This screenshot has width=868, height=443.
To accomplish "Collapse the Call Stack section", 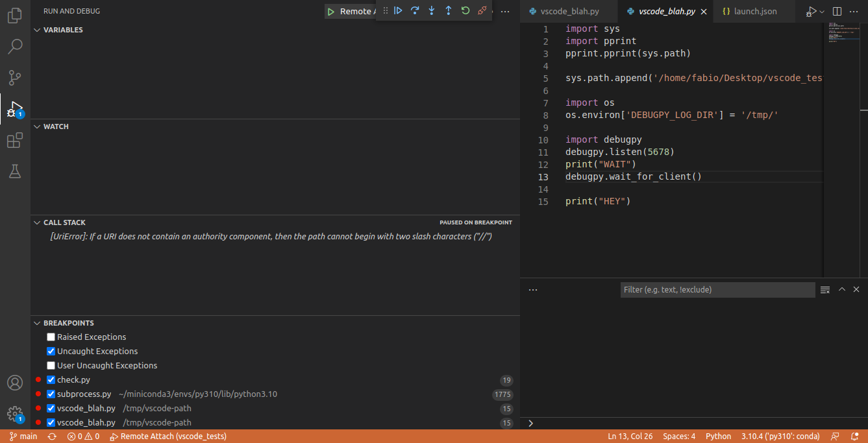I will coord(37,222).
